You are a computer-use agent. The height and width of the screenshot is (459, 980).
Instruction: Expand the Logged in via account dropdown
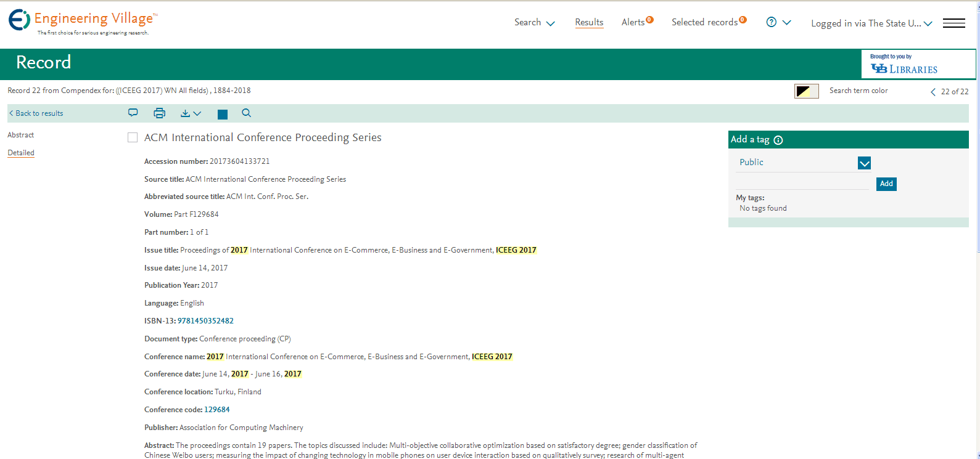[x=871, y=23]
